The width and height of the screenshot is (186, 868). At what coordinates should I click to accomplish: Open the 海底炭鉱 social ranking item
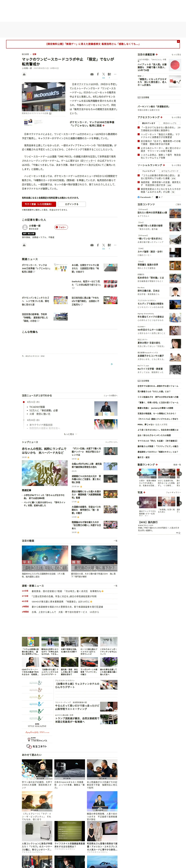tap(161, 184)
